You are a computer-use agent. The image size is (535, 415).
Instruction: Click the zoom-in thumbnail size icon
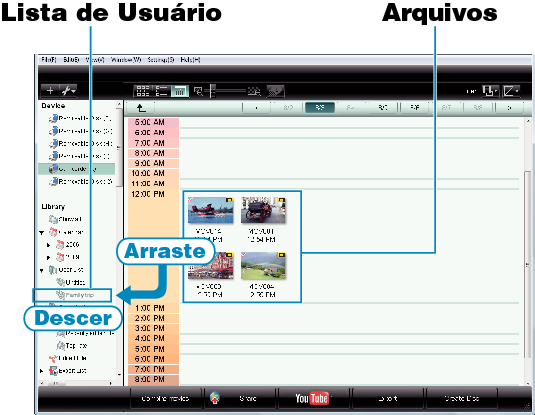tap(254, 91)
